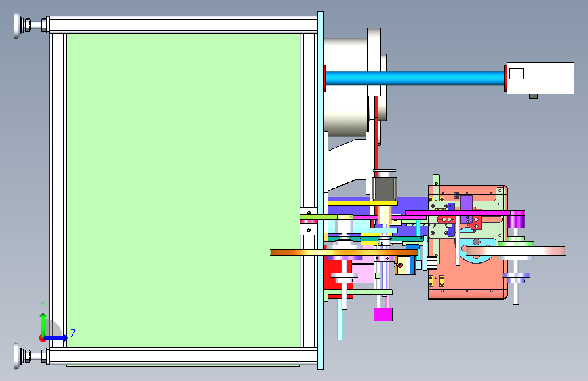Click the green Y axis of the triad

click(x=43, y=325)
